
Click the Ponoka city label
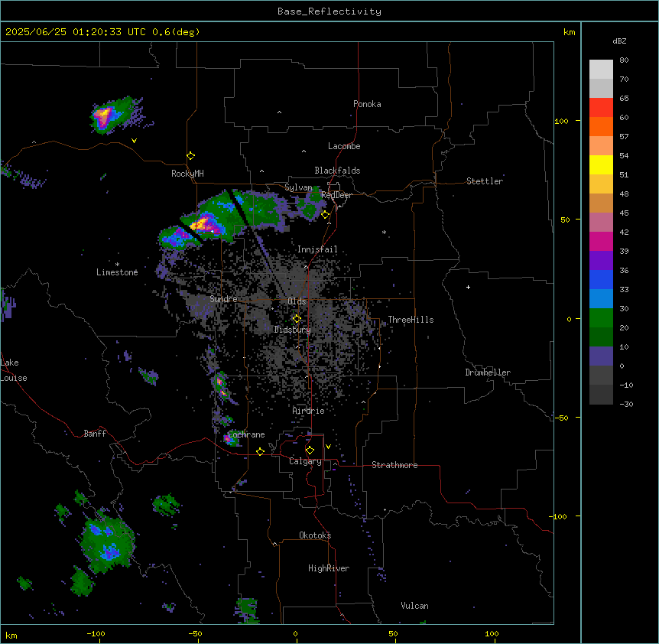(367, 104)
